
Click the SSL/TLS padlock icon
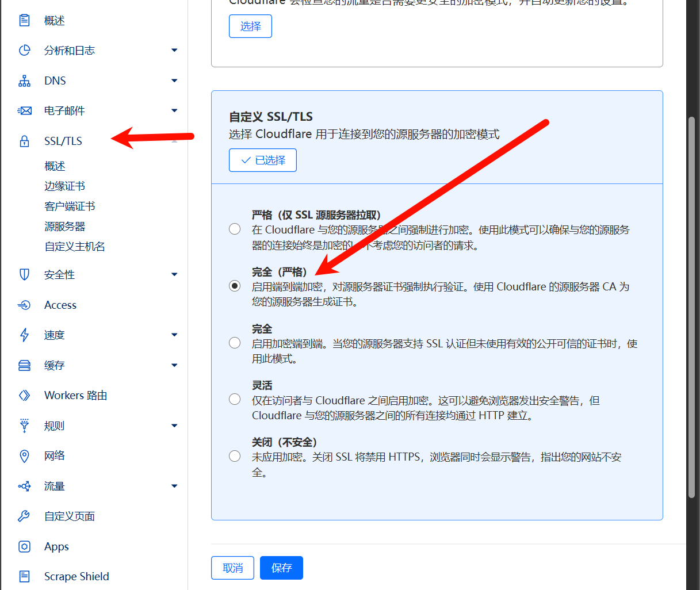point(24,141)
